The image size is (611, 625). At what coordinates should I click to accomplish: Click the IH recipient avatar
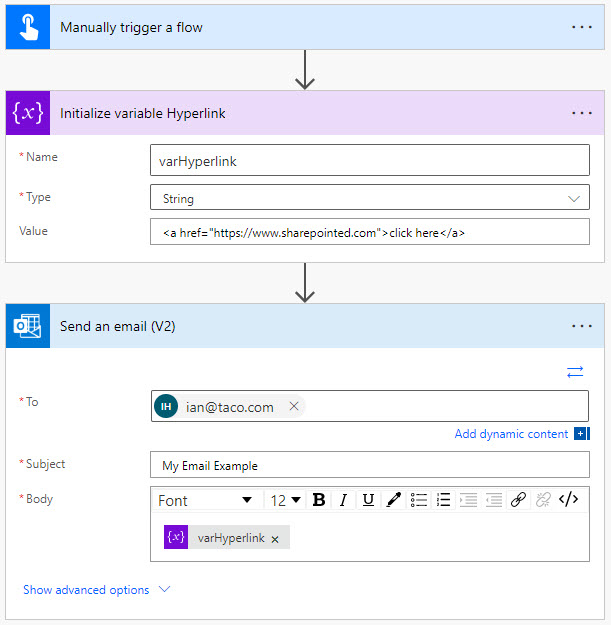coord(166,406)
